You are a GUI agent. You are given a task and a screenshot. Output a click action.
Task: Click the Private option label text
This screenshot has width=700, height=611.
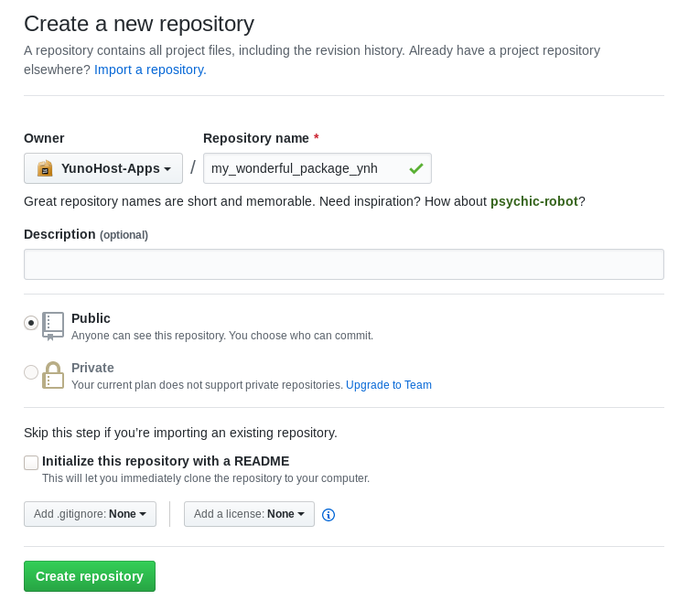pyautogui.click(x=92, y=368)
